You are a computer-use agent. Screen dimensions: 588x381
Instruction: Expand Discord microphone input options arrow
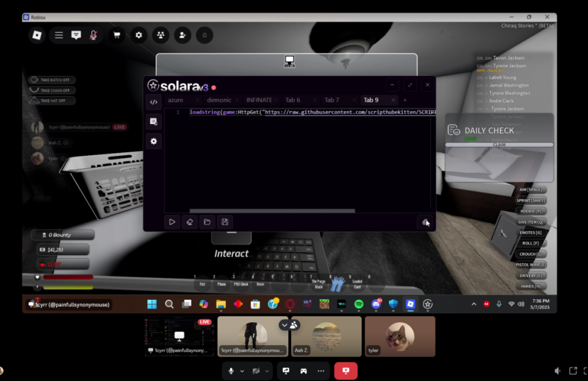click(242, 371)
